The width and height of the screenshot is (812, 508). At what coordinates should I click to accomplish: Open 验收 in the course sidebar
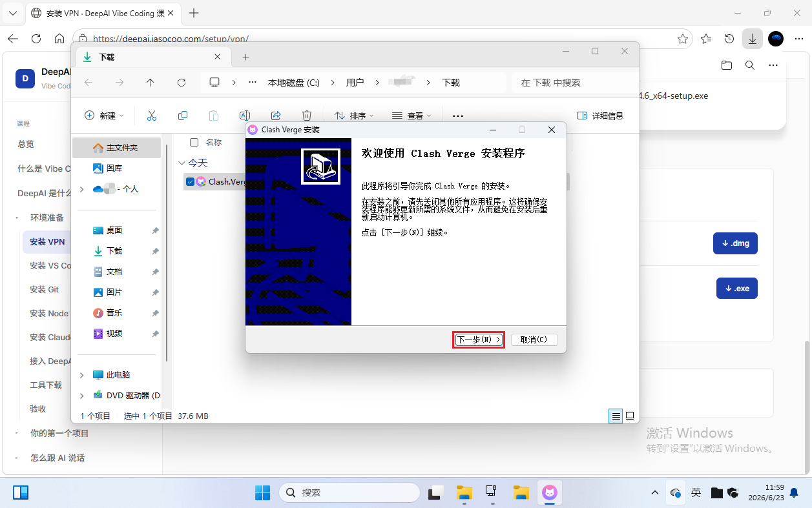coord(38,409)
